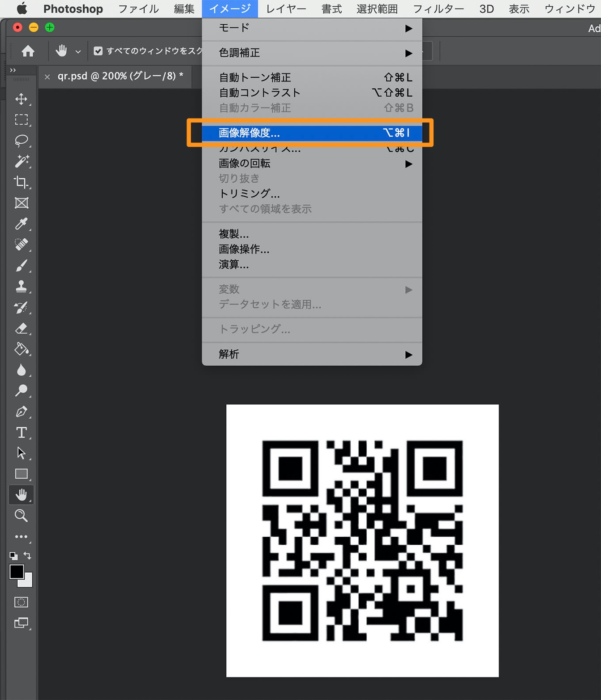Open the モード submenu
The height and width of the screenshot is (700, 601).
coord(312,28)
